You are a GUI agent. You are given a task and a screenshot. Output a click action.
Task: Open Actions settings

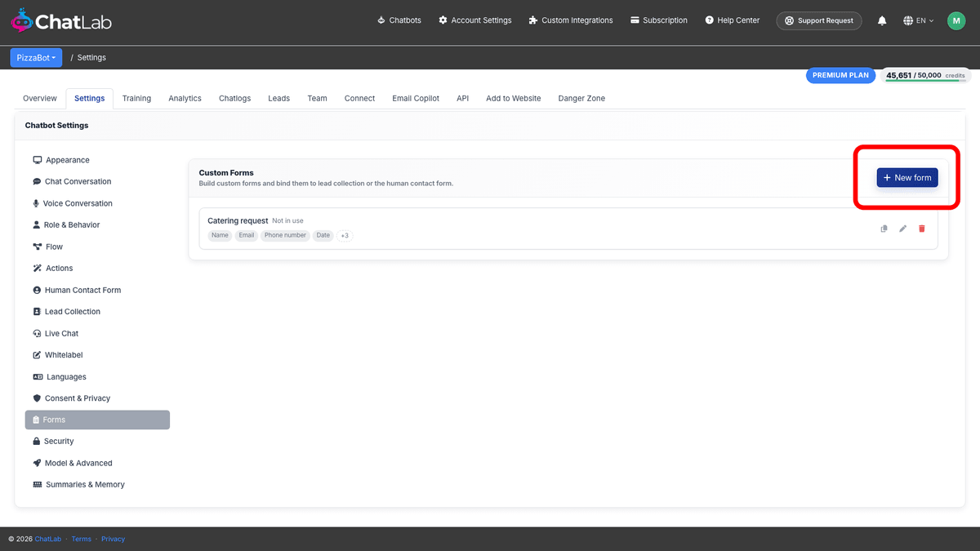tap(97, 268)
